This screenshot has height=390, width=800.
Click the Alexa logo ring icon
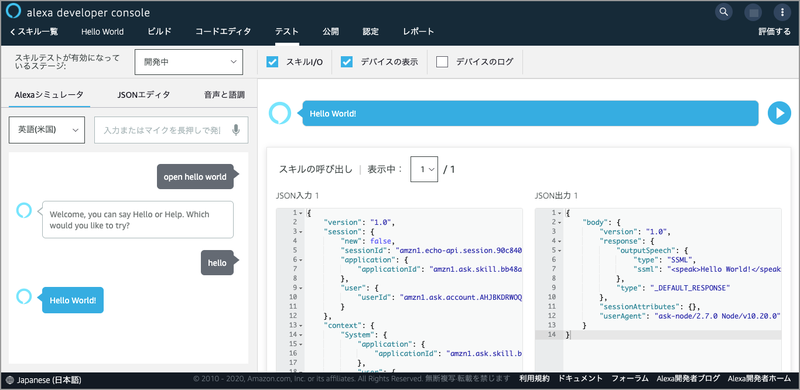click(14, 12)
